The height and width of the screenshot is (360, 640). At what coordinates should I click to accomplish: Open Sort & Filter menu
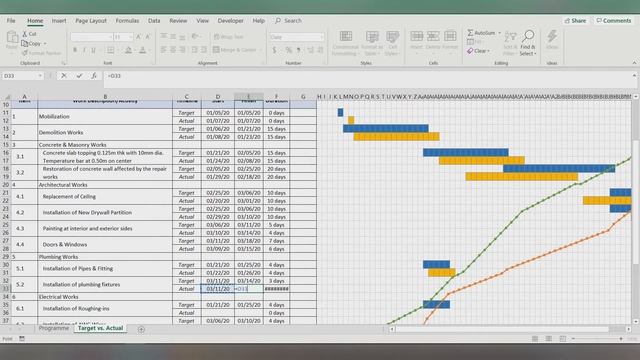(x=509, y=43)
